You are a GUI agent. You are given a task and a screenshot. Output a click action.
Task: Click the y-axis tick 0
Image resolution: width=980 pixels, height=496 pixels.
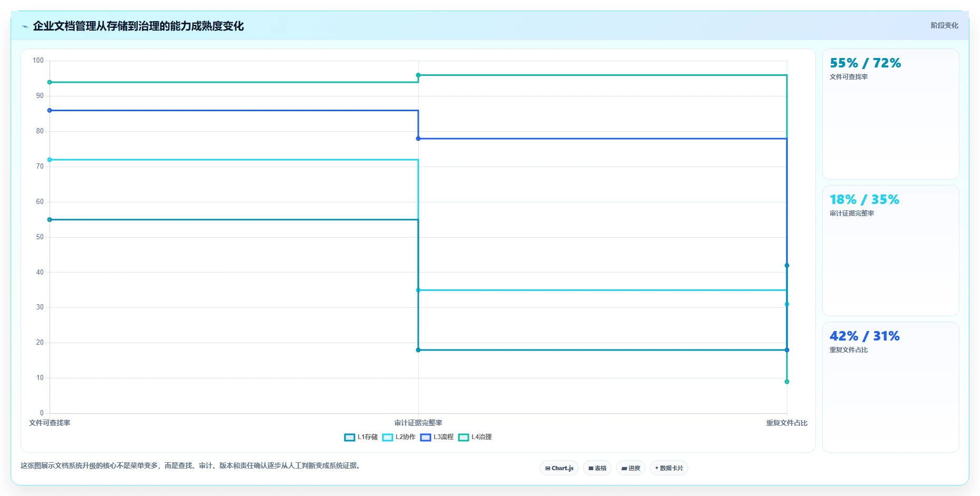42,413
